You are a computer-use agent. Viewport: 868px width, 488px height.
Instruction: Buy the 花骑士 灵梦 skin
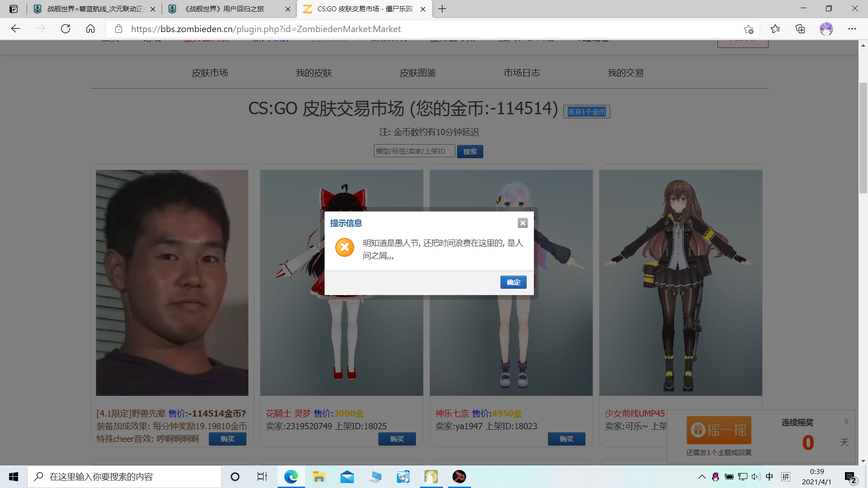[397, 439]
